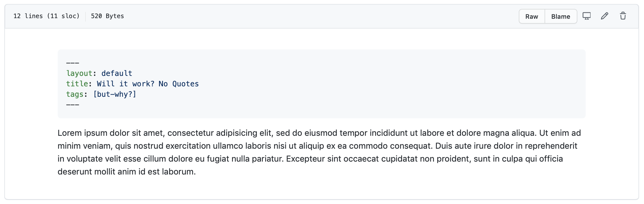The height and width of the screenshot is (204, 644).
Task: Click the pencil icon next to Raw button
Action: [605, 16]
